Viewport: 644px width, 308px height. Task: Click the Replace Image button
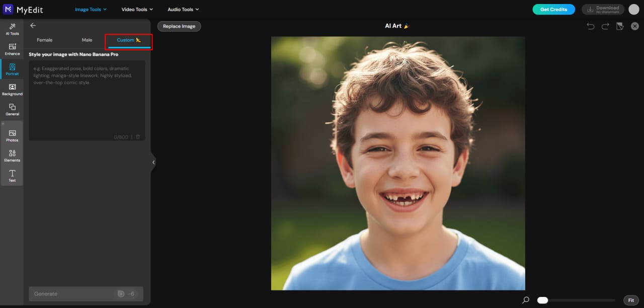[179, 26]
